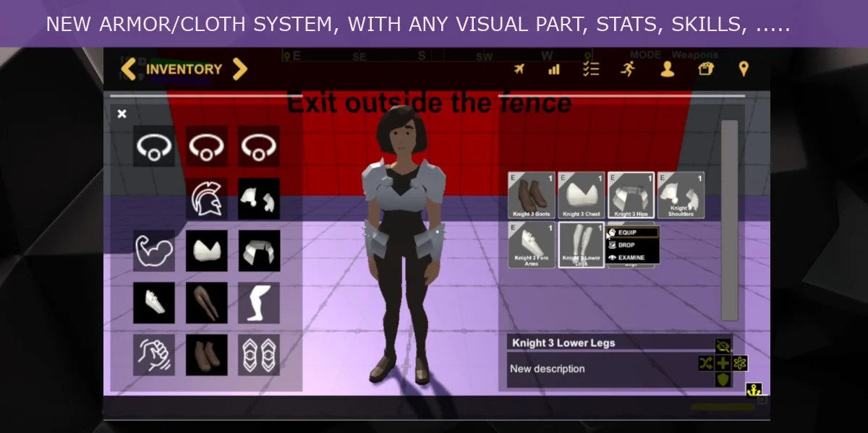Screen dimensions: 868x433
Task: Go to previous page with left arrow
Action: tap(128, 69)
